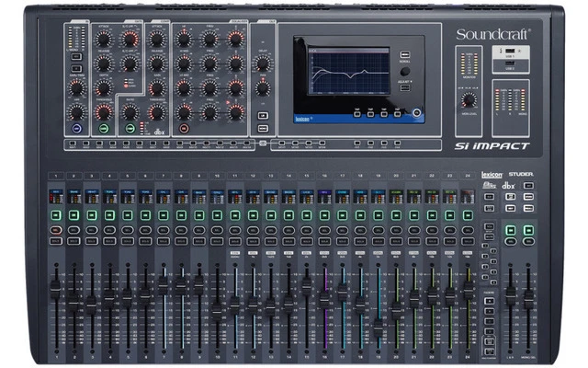Click the Compressor Threshold knob
The height and width of the screenshot is (368, 588).
tap(156, 112)
